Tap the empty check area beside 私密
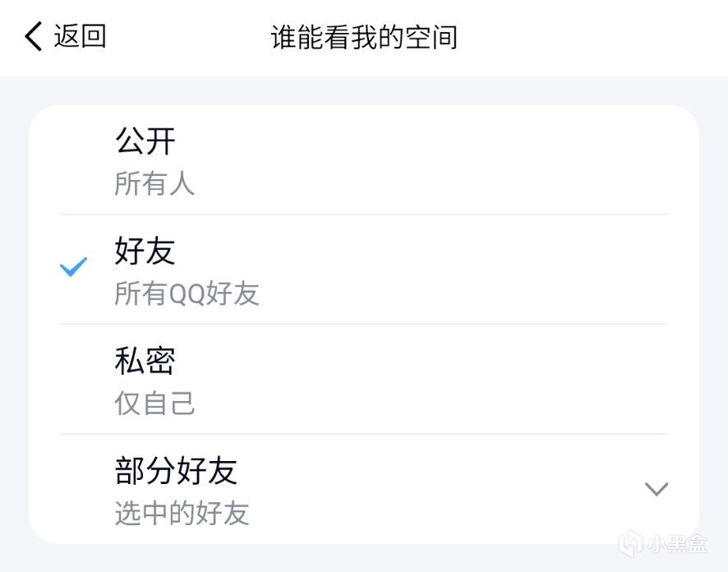 pyautogui.click(x=74, y=380)
